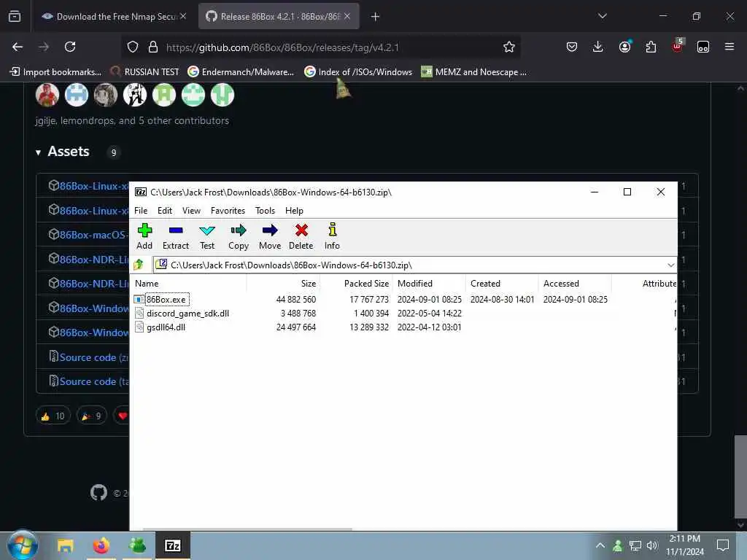Open the Windows Start button

point(22,545)
